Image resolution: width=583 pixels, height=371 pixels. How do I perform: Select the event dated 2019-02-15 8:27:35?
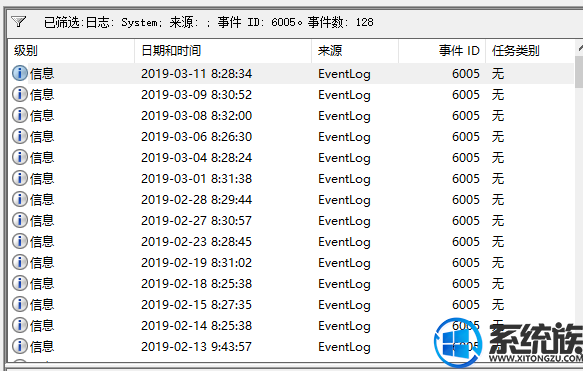pyautogui.click(x=291, y=304)
